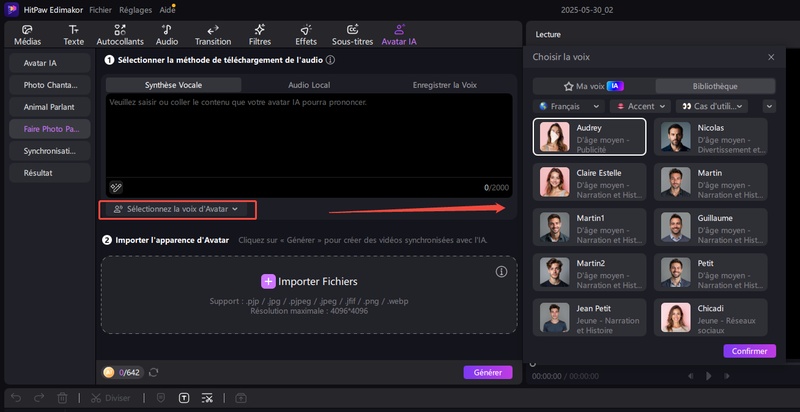This screenshot has width=800, height=412.
Task: Open the Sous-titres subtitles tool
Action: tap(352, 35)
